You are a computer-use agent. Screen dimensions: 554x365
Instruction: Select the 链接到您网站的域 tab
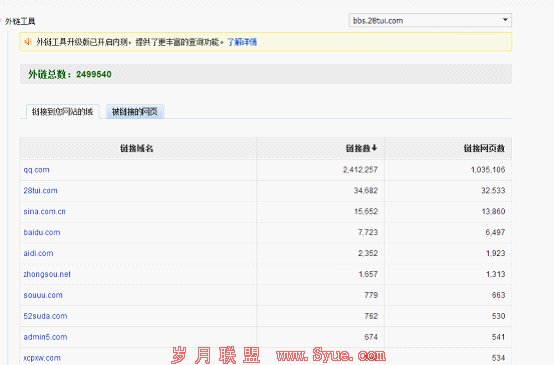pyautogui.click(x=63, y=112)
